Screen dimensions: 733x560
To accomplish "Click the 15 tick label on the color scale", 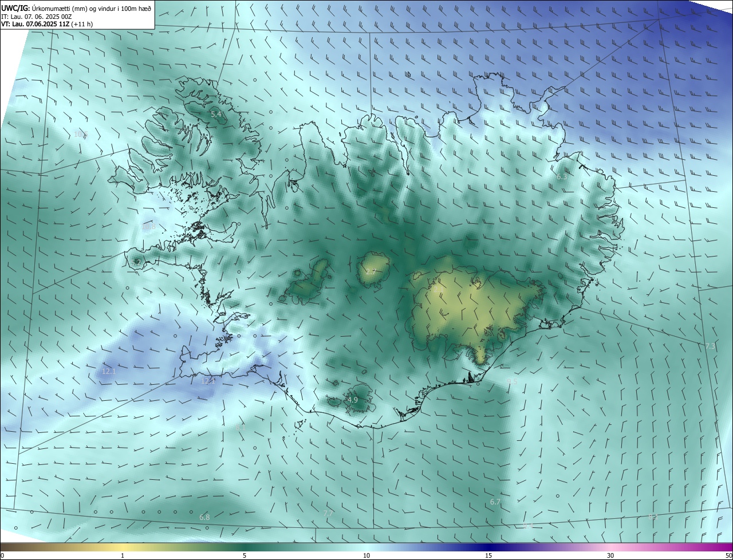I will (488, 555).
